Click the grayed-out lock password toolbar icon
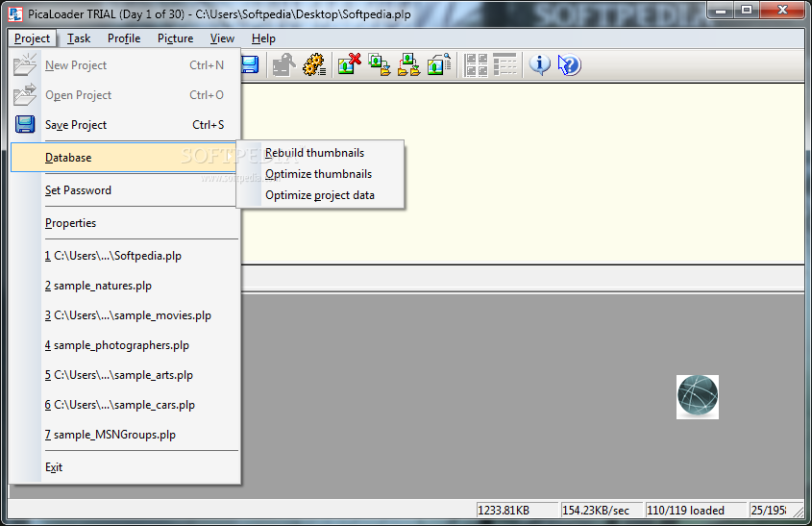812x526 pixels. click(283, 64)
